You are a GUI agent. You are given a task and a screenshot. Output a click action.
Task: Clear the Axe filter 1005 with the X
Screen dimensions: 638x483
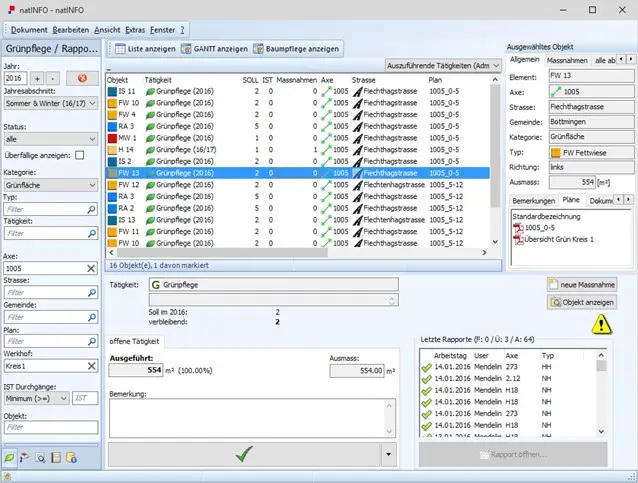(91, 269)
